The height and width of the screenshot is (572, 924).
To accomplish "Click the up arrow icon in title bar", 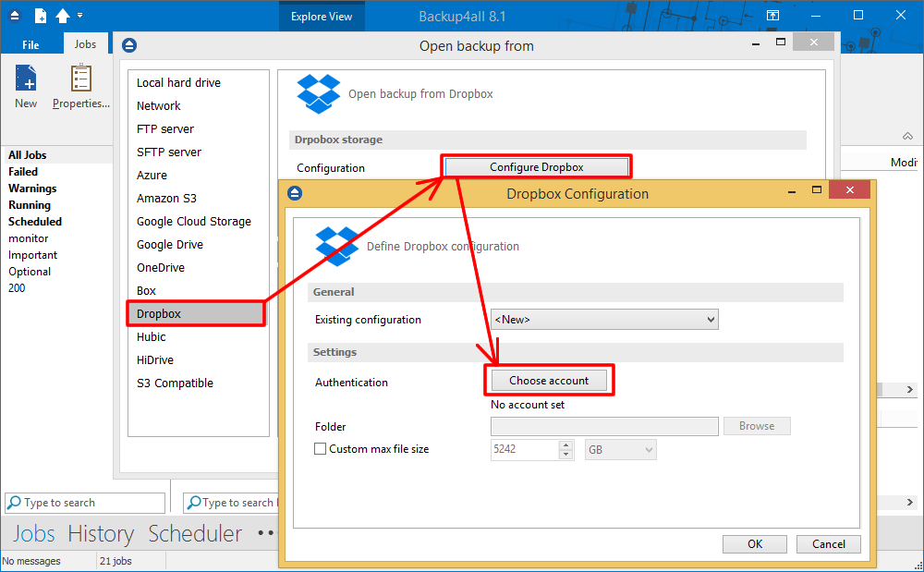I will point(63,16).
